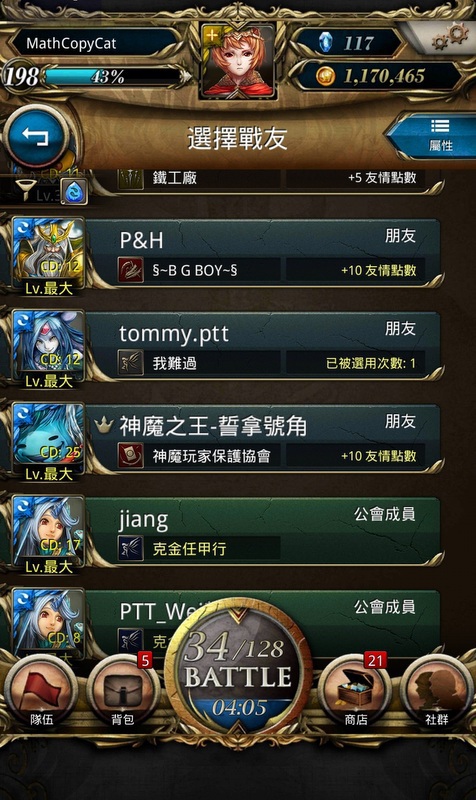
Task: Select the gold coin counter 1,170,465
Action: (x=379, y=77)
